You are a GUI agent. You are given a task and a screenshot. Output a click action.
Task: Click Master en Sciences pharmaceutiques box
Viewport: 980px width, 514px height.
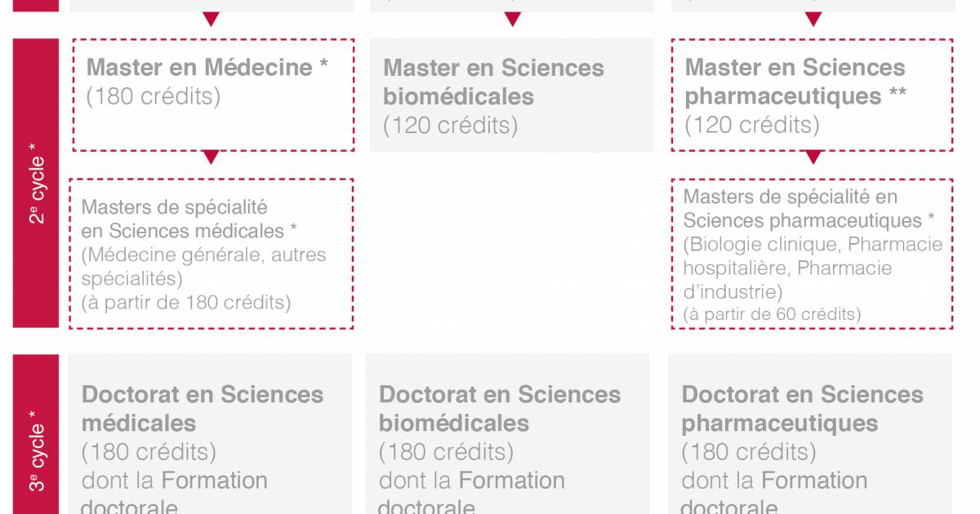click(x=813, y=95)
